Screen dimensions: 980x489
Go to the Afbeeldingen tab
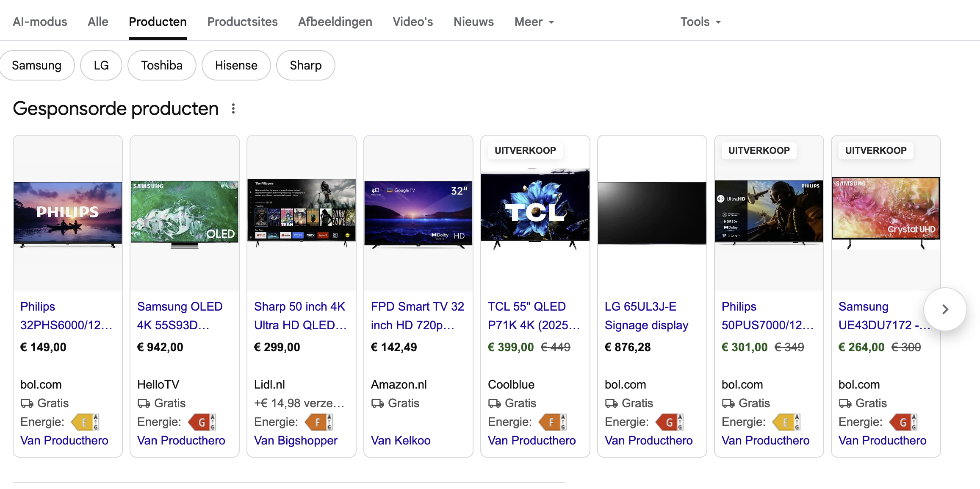(x=335, y=22)
